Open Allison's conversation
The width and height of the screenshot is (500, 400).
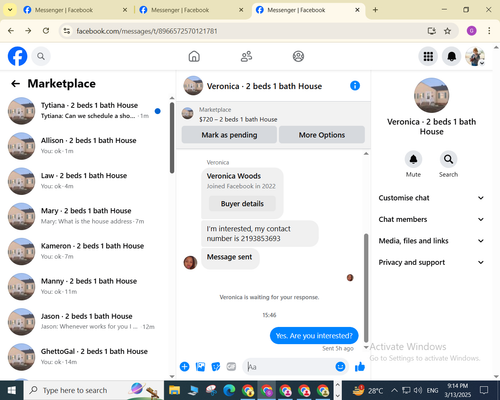coord(85,146)
